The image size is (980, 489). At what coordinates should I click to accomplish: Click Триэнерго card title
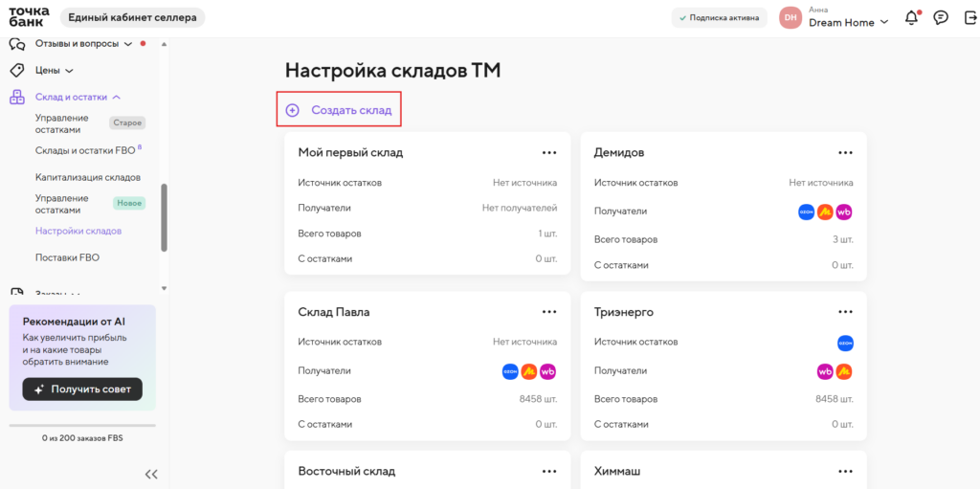click(x=624, y=312)
